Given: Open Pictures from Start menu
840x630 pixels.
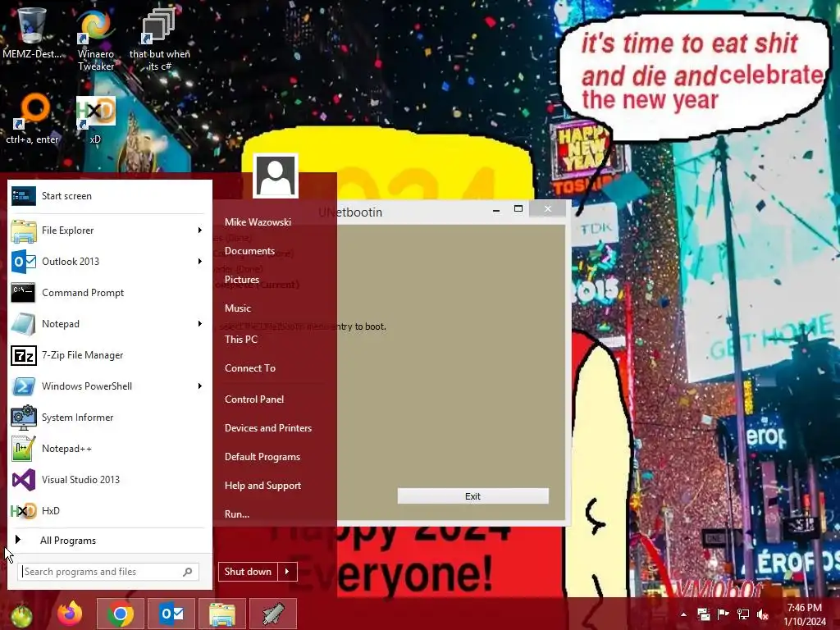Looking at the screenshot, I should 242,280.
